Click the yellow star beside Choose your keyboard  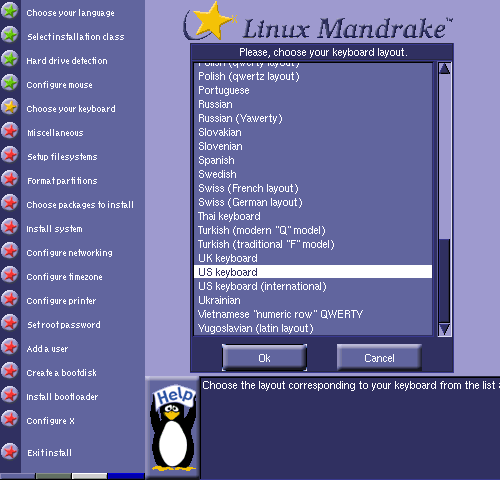10,107
